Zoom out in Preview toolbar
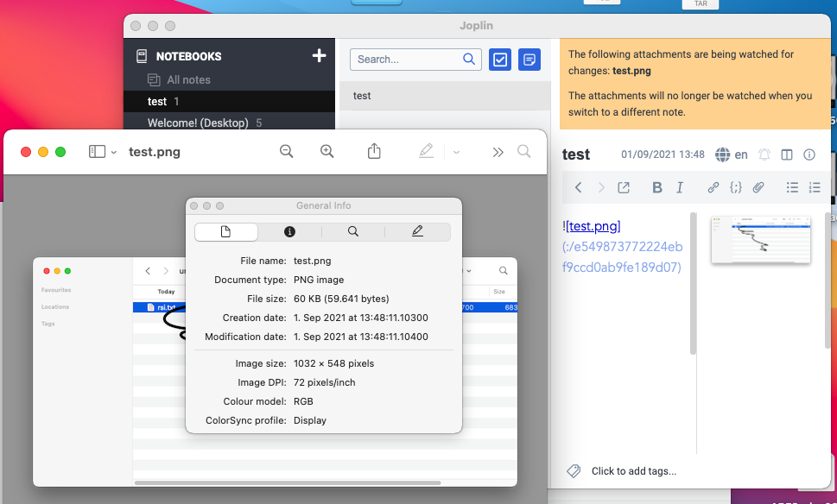837x504 pixels. [x=287, y=152]
